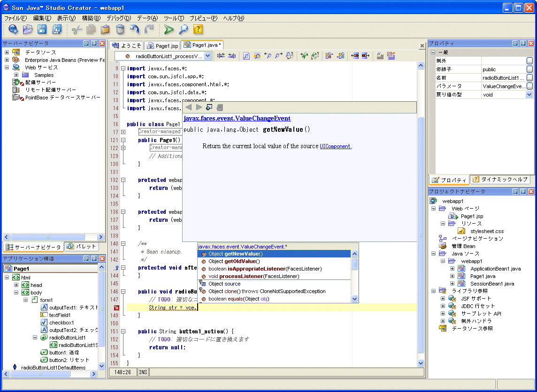This screenshot has width=537, height=392.
Task: Click the find selection editor icon
Action: (x=246, y=56)
